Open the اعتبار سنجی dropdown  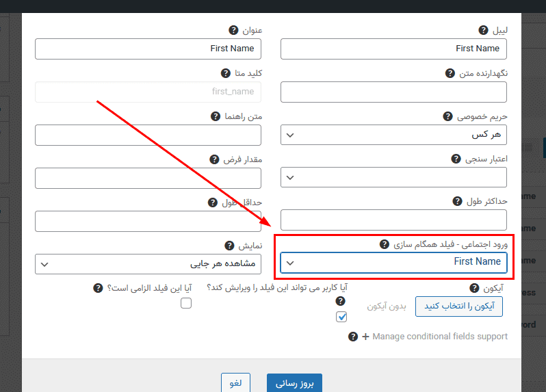tap(393, 178)
